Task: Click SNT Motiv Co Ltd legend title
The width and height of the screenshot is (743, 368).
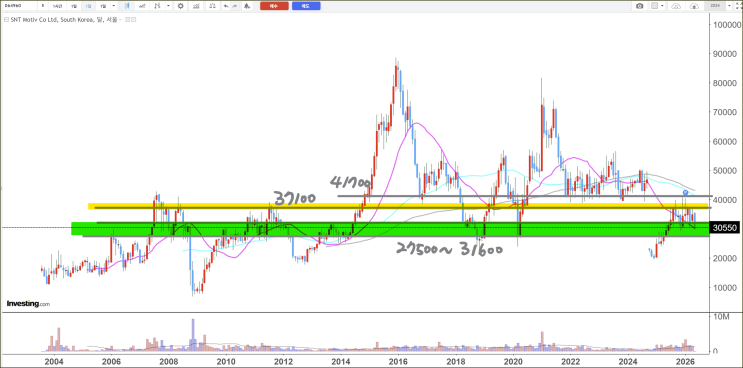Action: 63,20
